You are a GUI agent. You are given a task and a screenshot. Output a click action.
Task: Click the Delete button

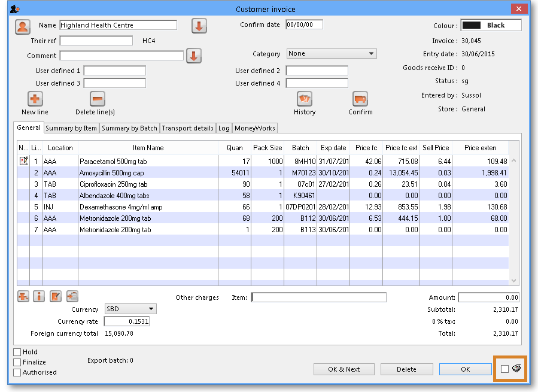tap(406, 369)
